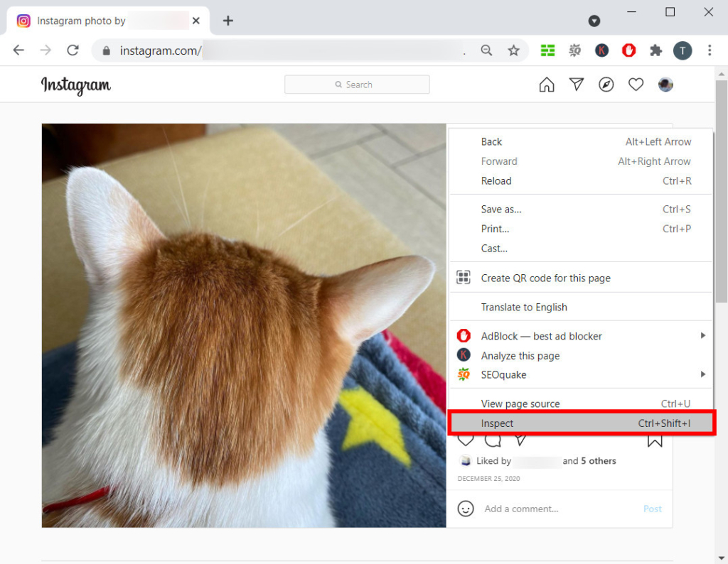Choose View page source from the menu
Viewport: 728px width, 564px height.
click(520, 403)
